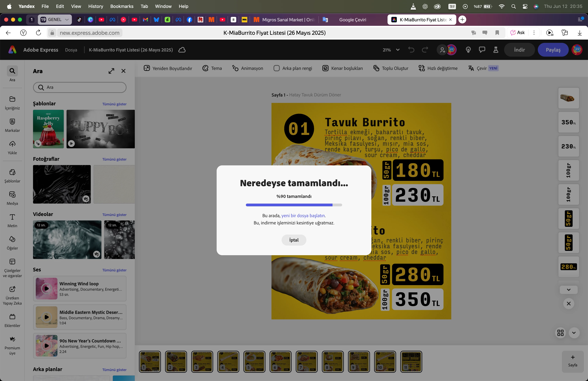Click the yeni bir dosya başlatın link
This screenshot has height=381, width=588.
click(303, 216)
